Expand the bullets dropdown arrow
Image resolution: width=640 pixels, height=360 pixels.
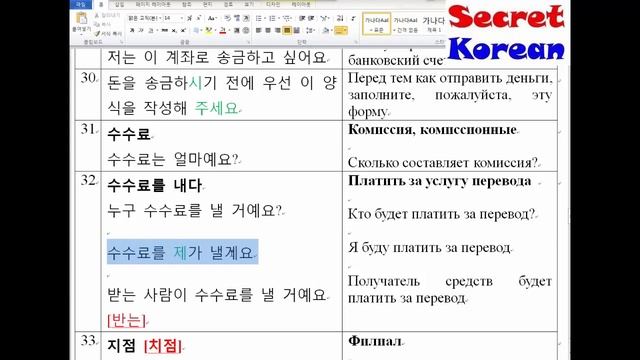coord(265,18)
